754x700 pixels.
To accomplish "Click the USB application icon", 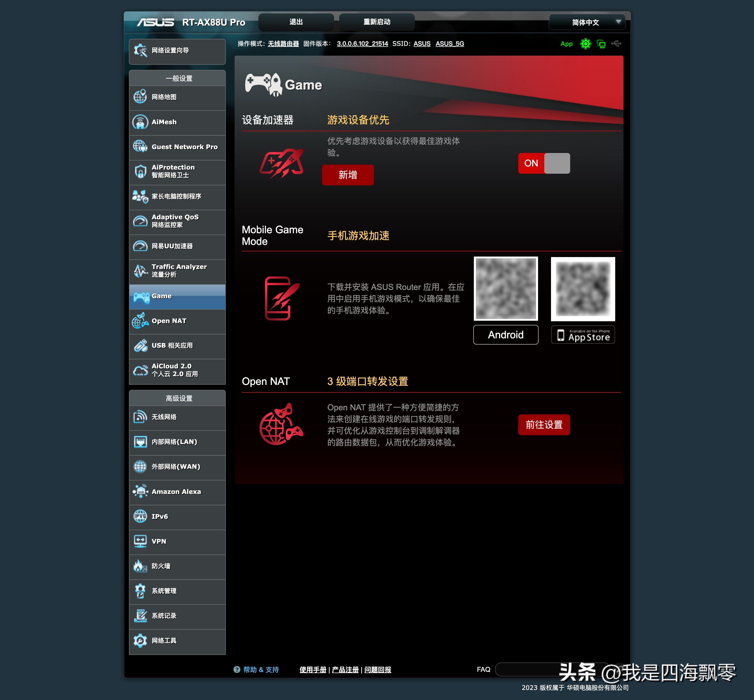I will (140, 345).
